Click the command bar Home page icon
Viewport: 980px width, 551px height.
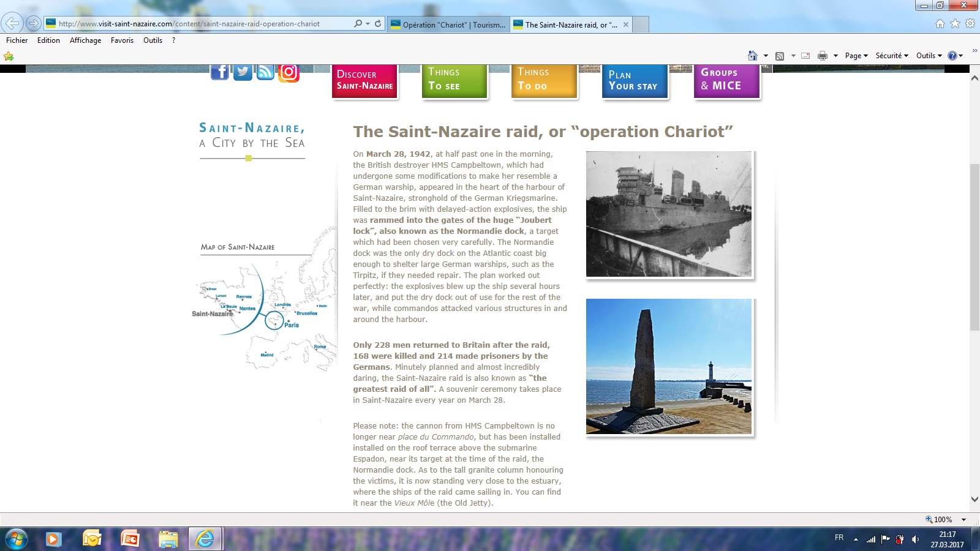point(753,56)
